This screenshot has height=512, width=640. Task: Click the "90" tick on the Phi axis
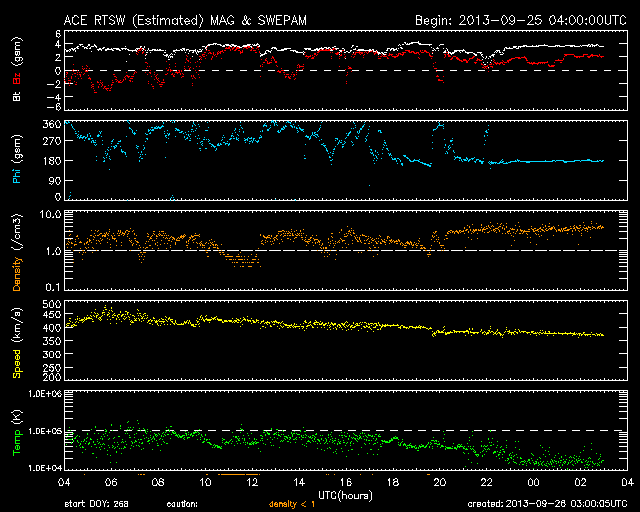(x=55, y=180)
